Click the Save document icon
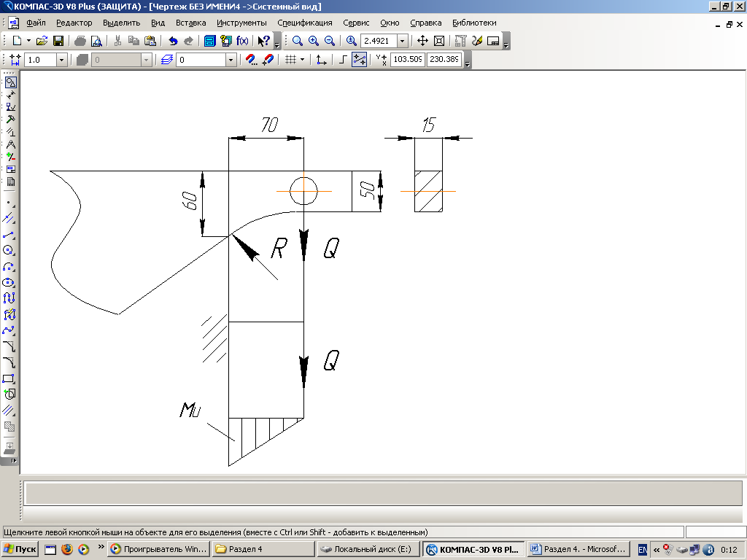 click(x=58, y=41)
